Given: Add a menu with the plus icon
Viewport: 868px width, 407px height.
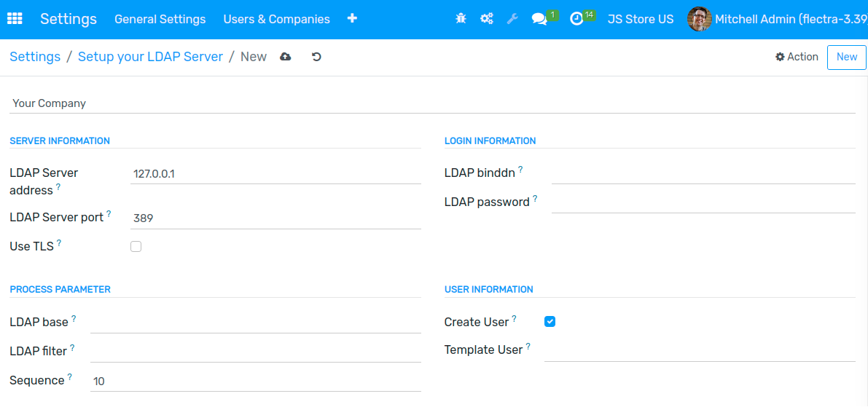Looking at the screenshot, I should point(352,18).
